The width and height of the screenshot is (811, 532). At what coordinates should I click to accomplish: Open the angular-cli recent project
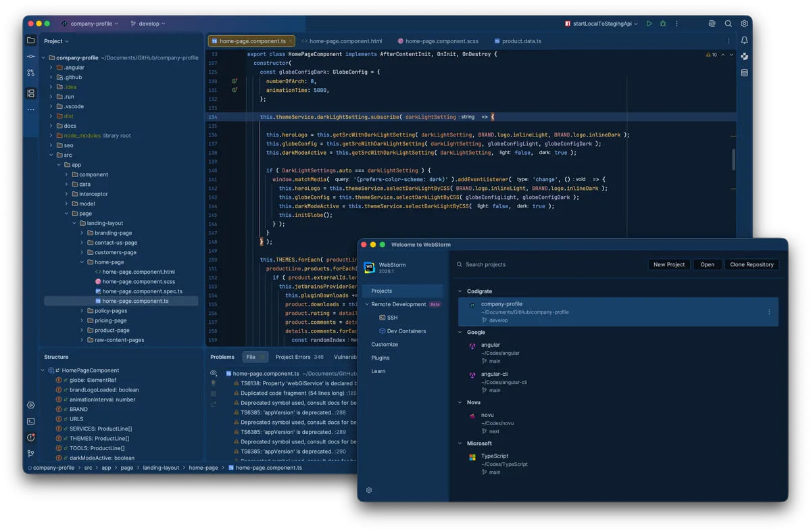[617, 382]
